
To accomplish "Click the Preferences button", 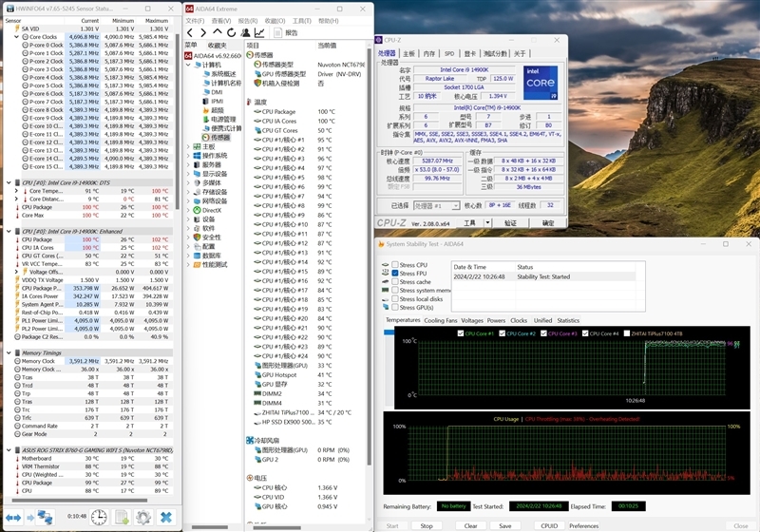I will [x=583, y=525].
